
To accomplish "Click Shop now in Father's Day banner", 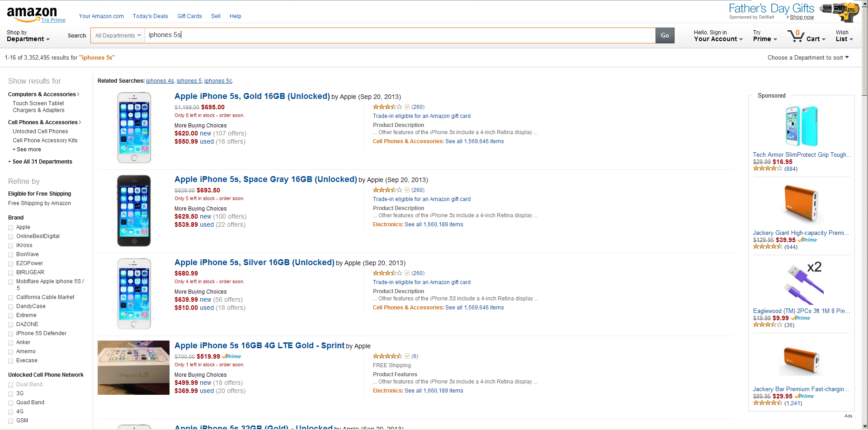I will click(x=802, y=17).
